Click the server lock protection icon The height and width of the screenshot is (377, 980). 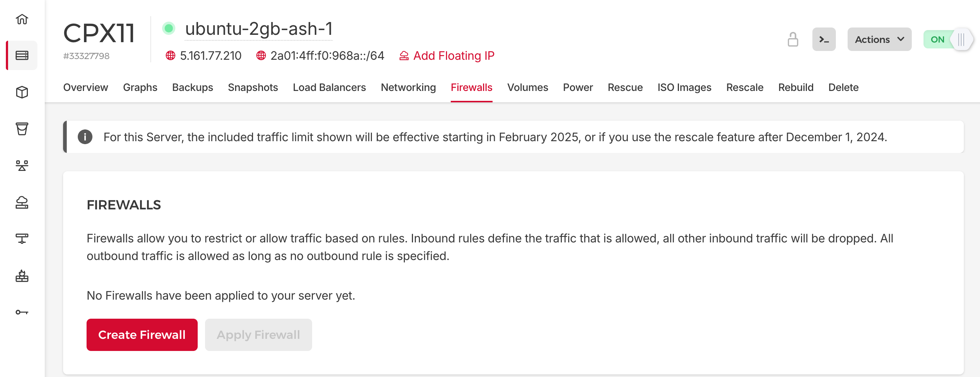(x=793, y=39)
